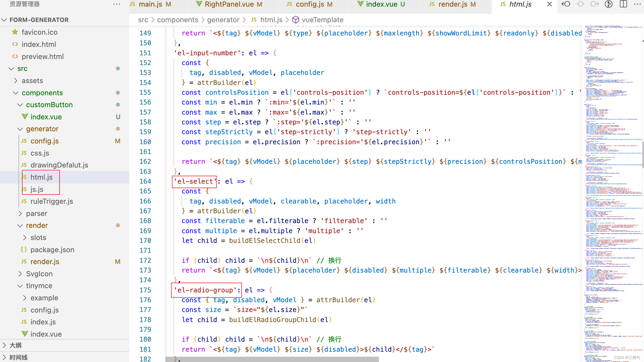Collapse the FORM-GENERATOR root folder

39,20
